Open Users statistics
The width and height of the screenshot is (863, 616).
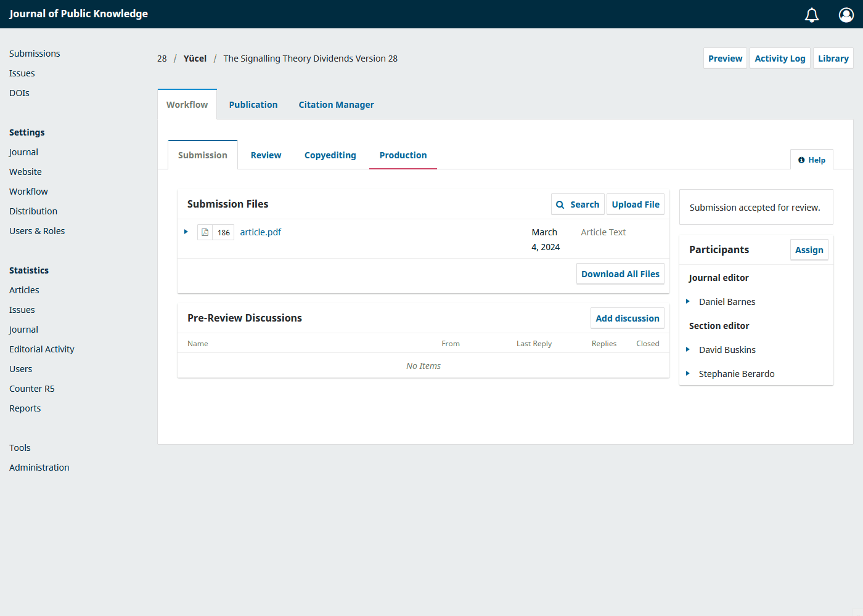pyautogui.click(x=21, y=369)
